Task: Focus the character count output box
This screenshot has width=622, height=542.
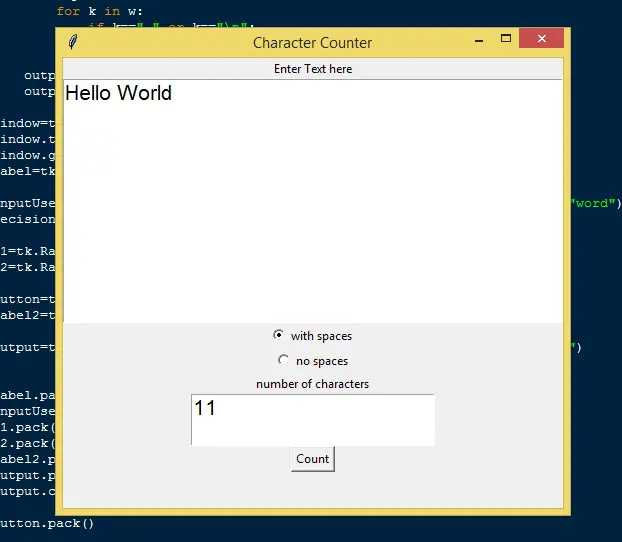Action: tap(312, 420)
